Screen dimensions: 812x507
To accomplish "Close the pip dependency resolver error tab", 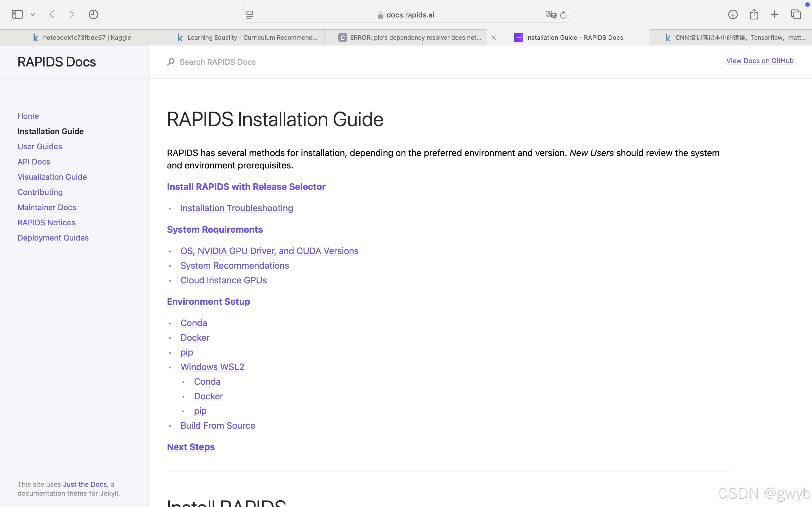I will click(x=494, y=37).
